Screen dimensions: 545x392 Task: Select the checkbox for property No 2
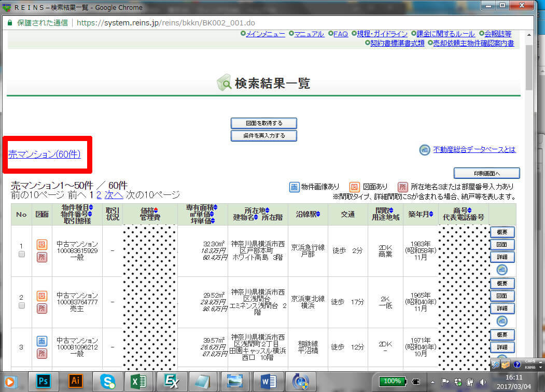tap(21, 305)
